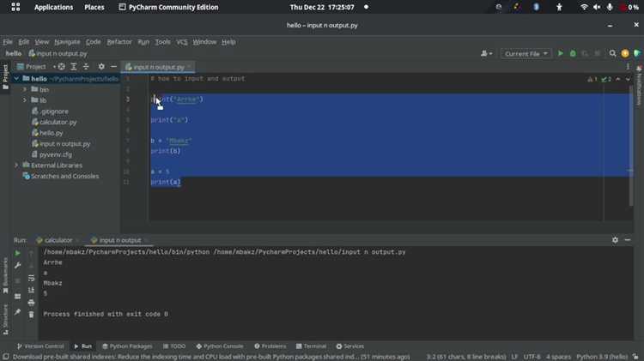Click the volume icon in system tray

click(597, 7)
